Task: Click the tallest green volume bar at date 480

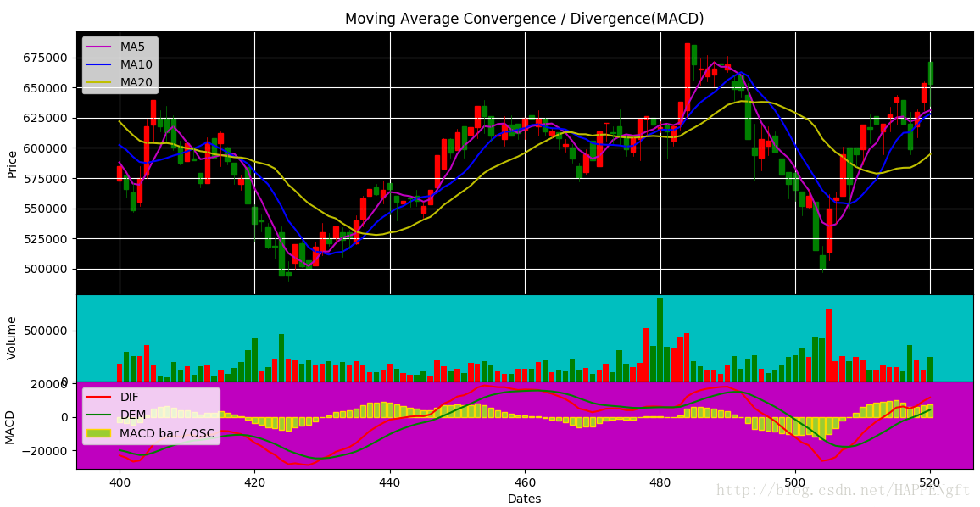Action: point(660,339)
